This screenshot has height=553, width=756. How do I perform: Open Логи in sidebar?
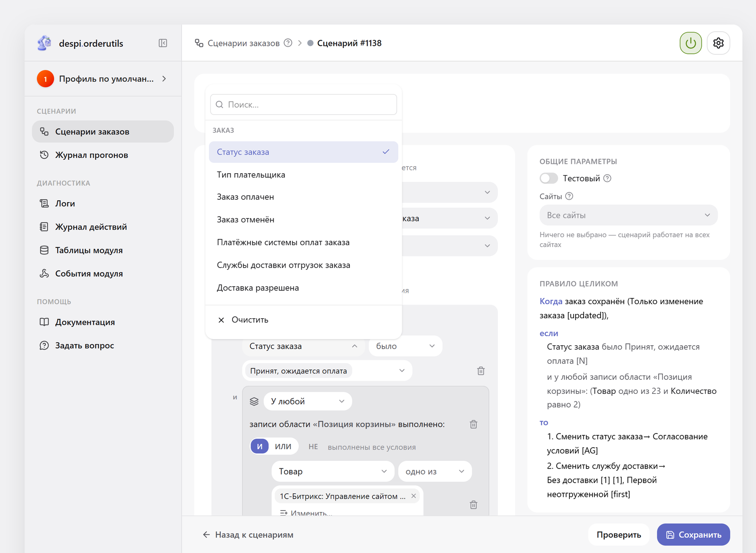pyautogui.click(x=103, y=204)
